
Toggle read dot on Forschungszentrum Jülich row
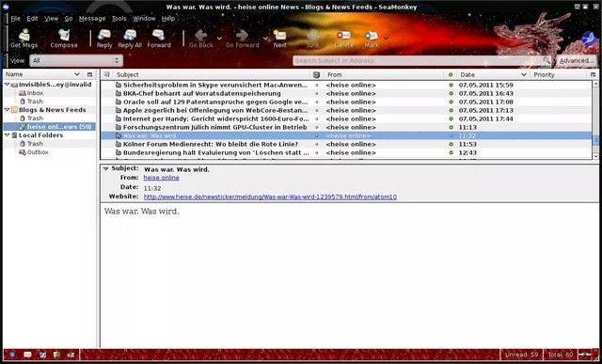(x=451, y=127)
